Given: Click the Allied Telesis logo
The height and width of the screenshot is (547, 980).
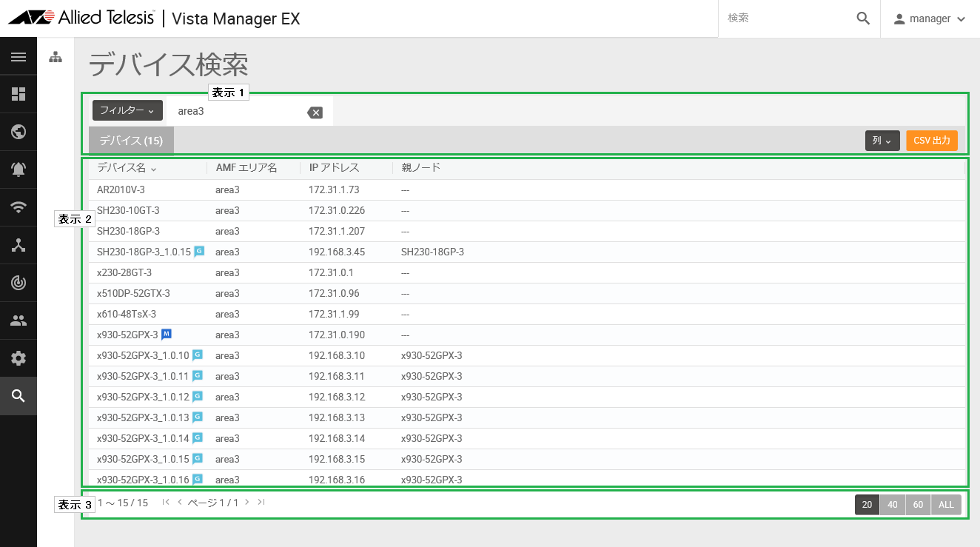Looking at the screenshot, I should tap(81, 19).
